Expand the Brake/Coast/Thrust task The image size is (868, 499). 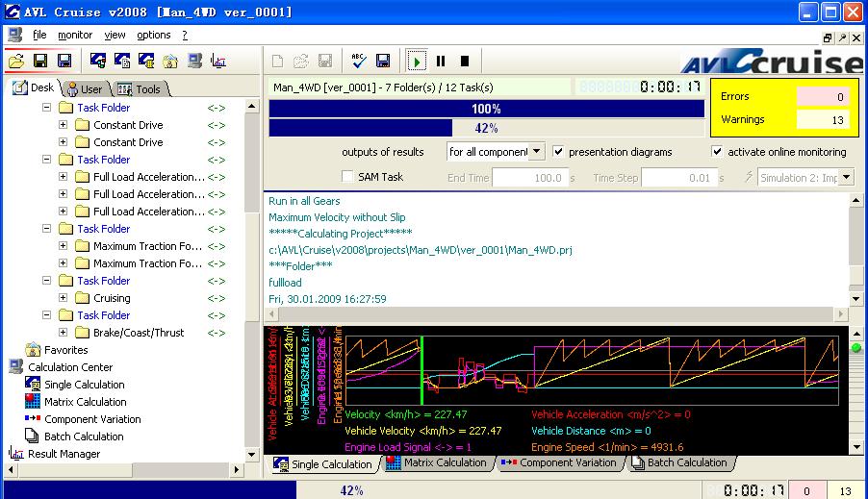(x=64, y=333)
